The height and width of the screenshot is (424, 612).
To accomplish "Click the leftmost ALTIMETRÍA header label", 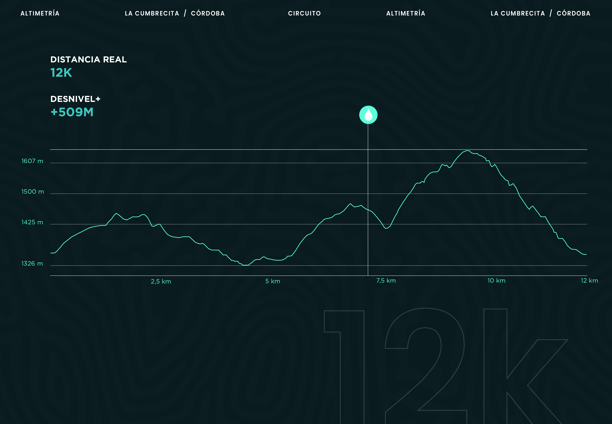I will (x=40, y=13).
